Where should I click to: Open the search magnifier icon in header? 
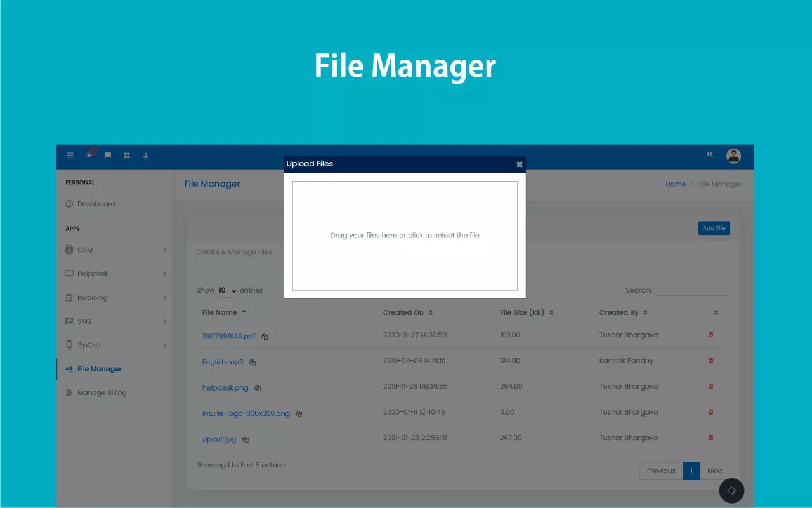[x=710, y=155]
